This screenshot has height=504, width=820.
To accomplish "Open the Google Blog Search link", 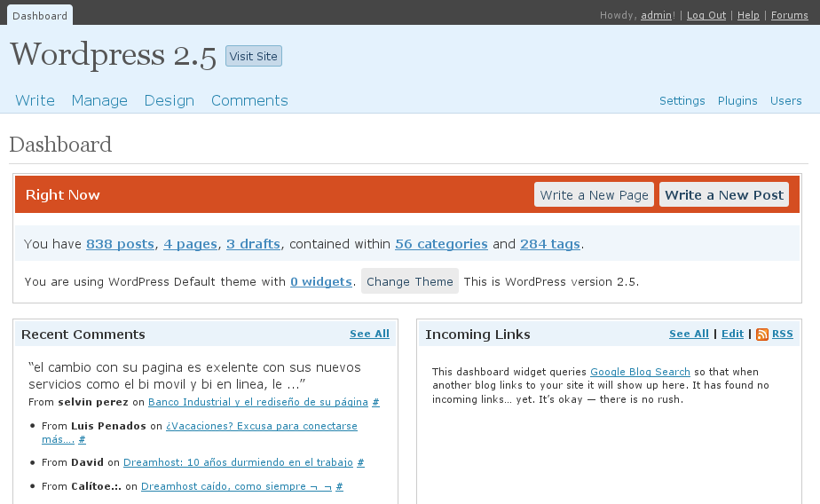I will pos(640,372).
